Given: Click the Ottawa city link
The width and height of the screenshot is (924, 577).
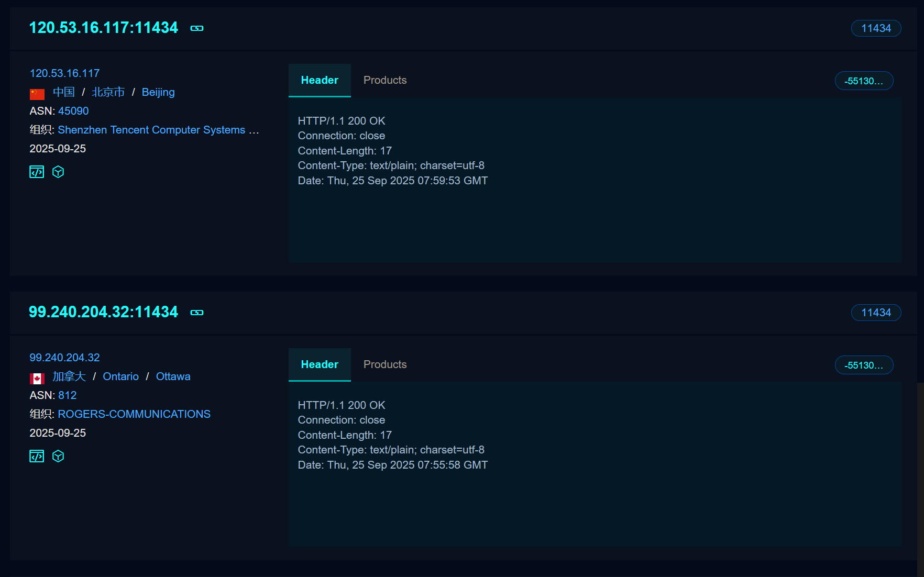Looking at the screenshot, I should tap(173, 376).
